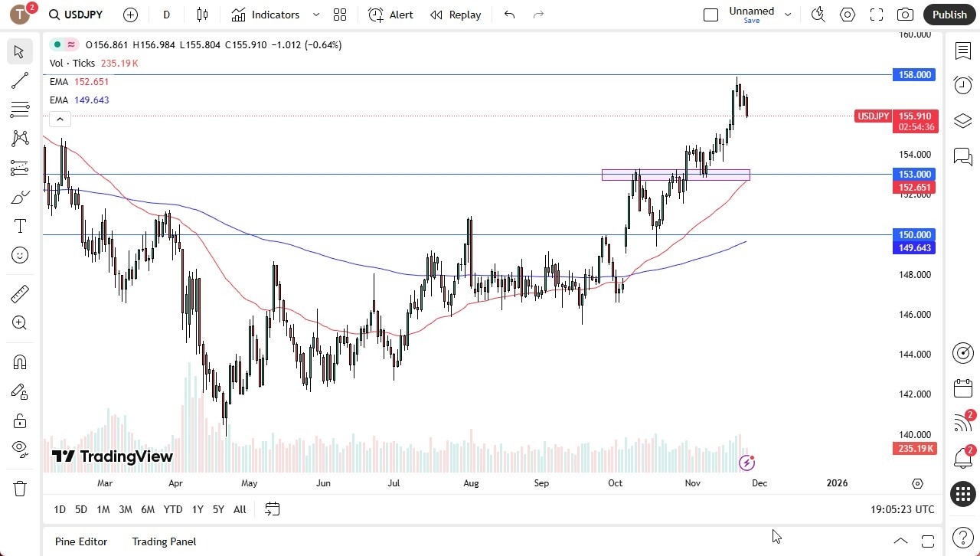This screenshot has height=556, width=980.
Task: Switch to the Pine Editor tab
Action: pyautogui.click(x=80, y=541)
